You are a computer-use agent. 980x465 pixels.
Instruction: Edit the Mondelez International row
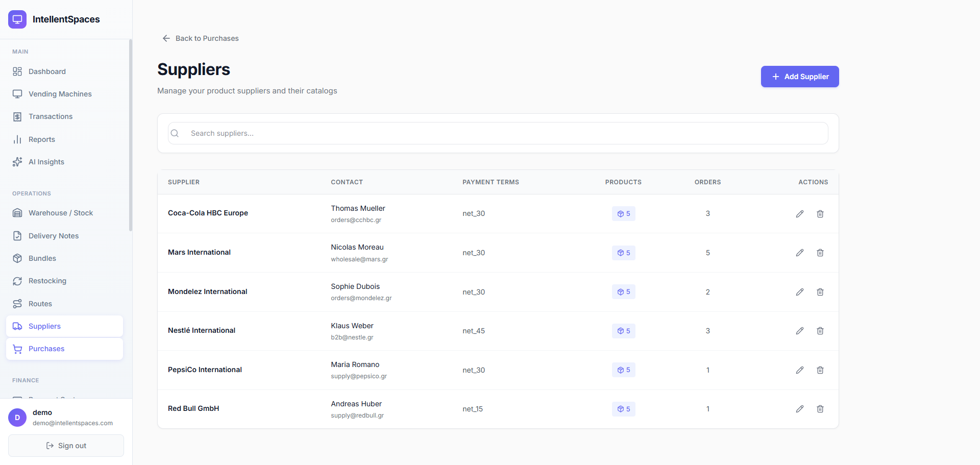pos(800,292)
